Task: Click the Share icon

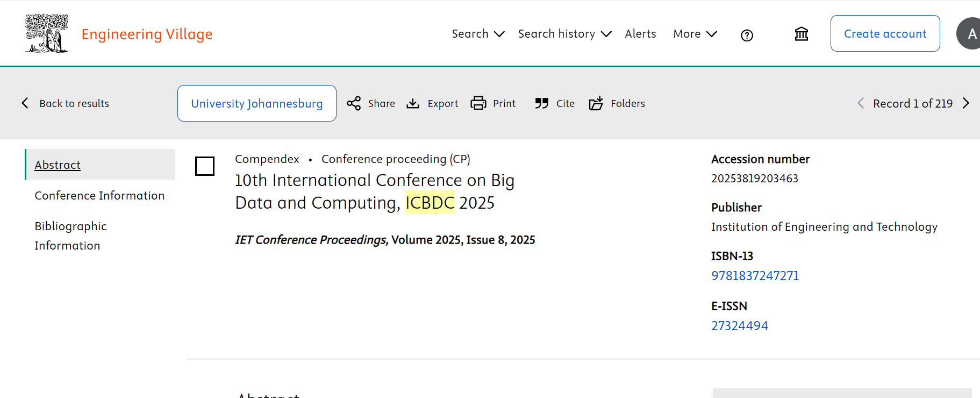Action: pos(354,103)
